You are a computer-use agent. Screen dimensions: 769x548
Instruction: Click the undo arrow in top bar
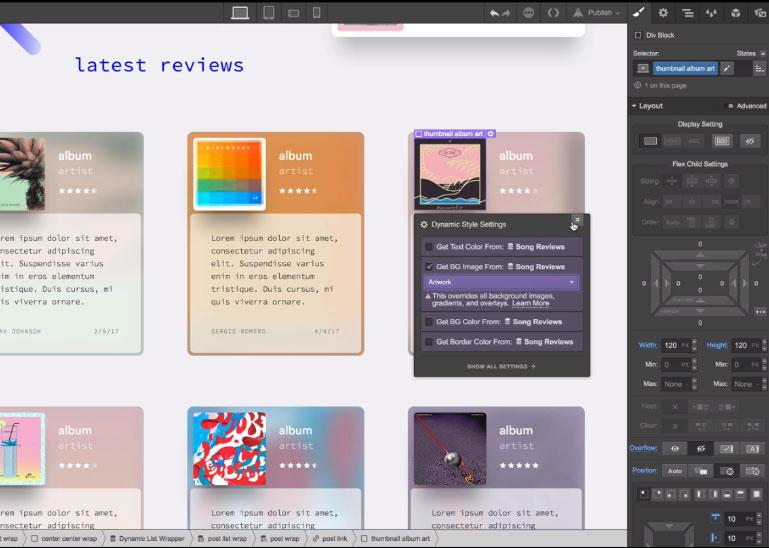[494, 13]
